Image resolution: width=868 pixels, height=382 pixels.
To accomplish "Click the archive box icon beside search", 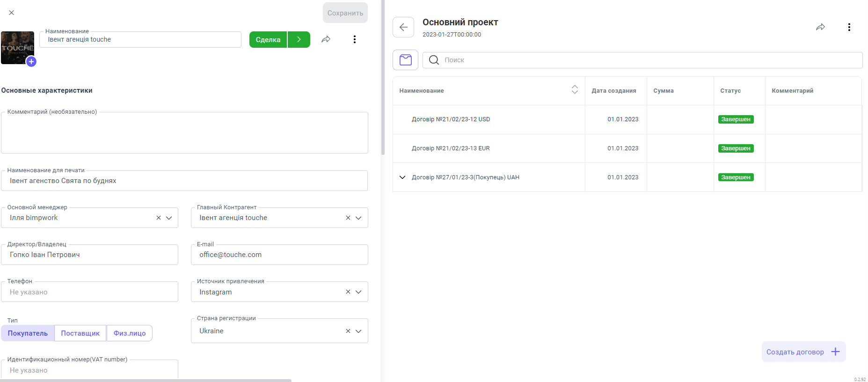I will coord(405,60).
